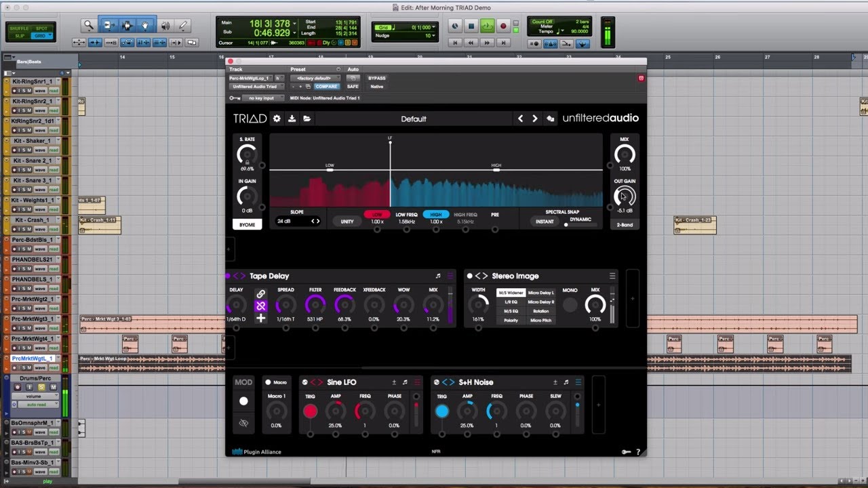Screen dimensions: 868x488
Task: Click the SAFE automation button
Action: click(353, 87)
